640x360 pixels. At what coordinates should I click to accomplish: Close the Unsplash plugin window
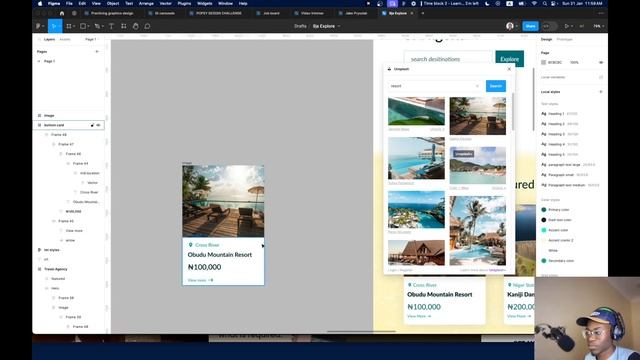[x=509, y=69]
